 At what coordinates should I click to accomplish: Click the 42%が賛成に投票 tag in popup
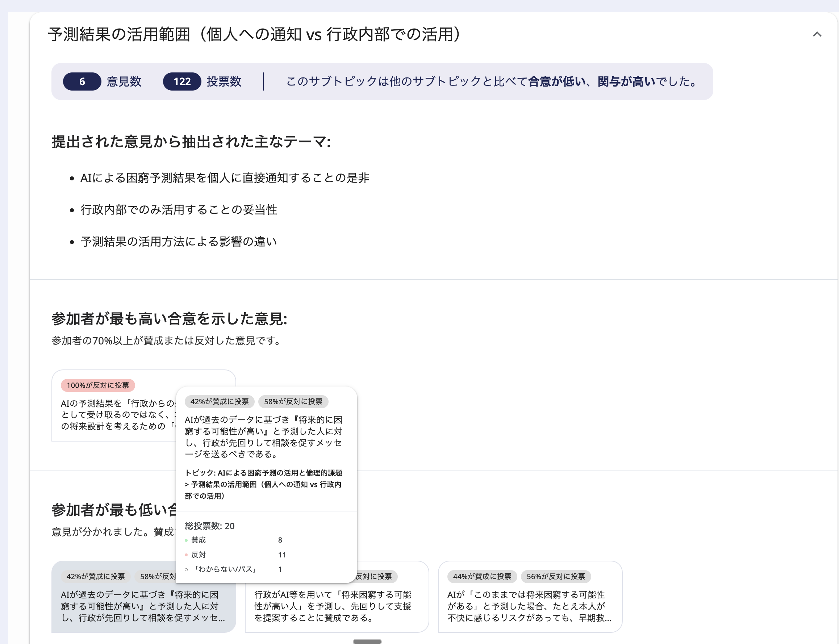click(x=219, y=402)
